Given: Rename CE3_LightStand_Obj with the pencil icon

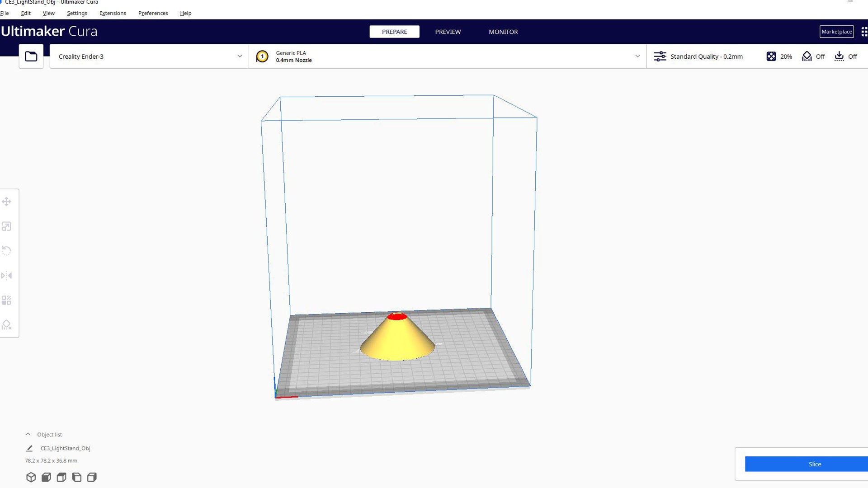Looking at the screenshot, I should pos(29,448).
